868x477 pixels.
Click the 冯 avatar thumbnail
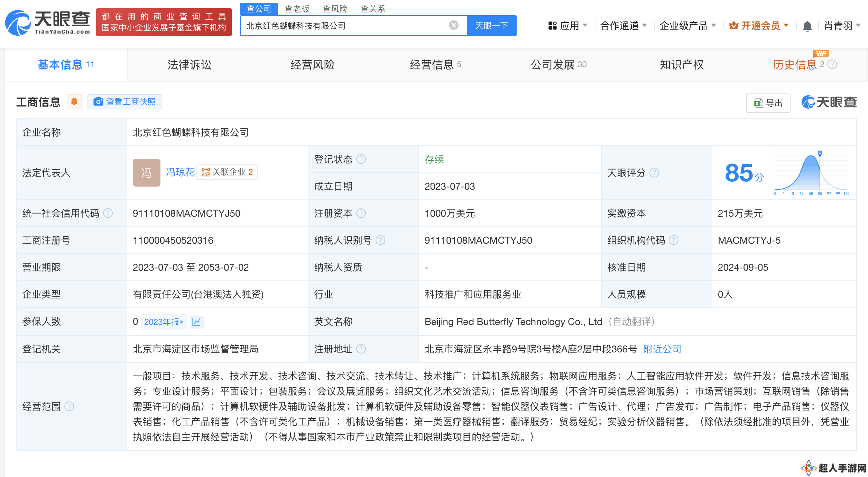coord(146,172)
